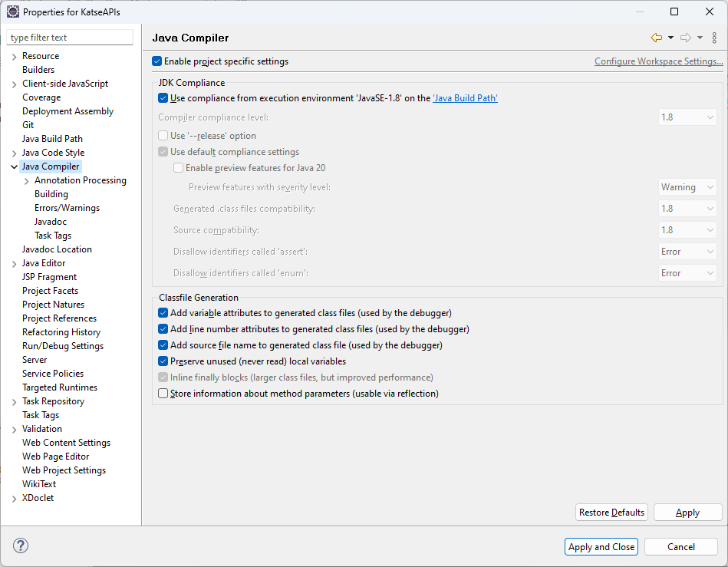Image resolution: width=728 pixels, height=567 pixels.
Task: Select Project Facets in the list
Action: pos(50,291)
